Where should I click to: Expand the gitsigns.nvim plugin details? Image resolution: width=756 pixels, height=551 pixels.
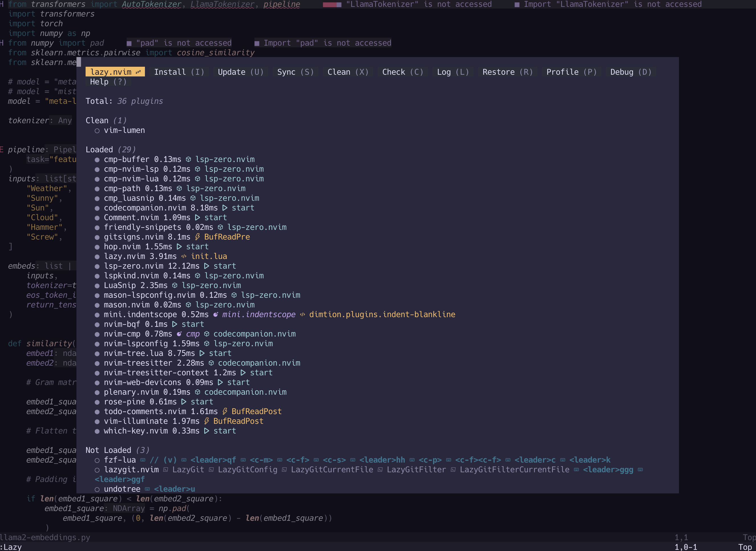click(x=172, y=237)
